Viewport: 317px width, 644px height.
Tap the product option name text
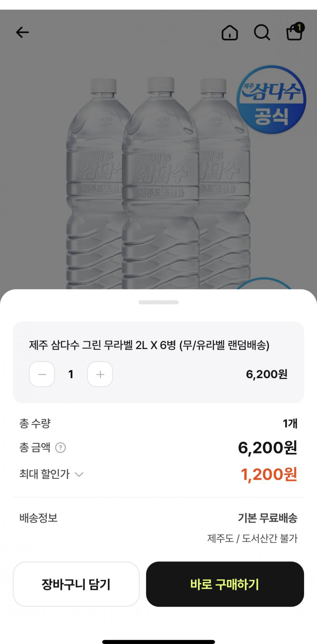point(149,345)
